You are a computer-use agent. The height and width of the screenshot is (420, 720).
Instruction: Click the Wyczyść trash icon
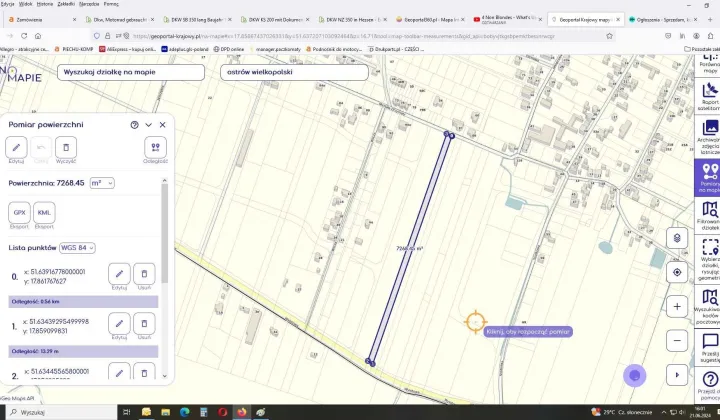66,147
